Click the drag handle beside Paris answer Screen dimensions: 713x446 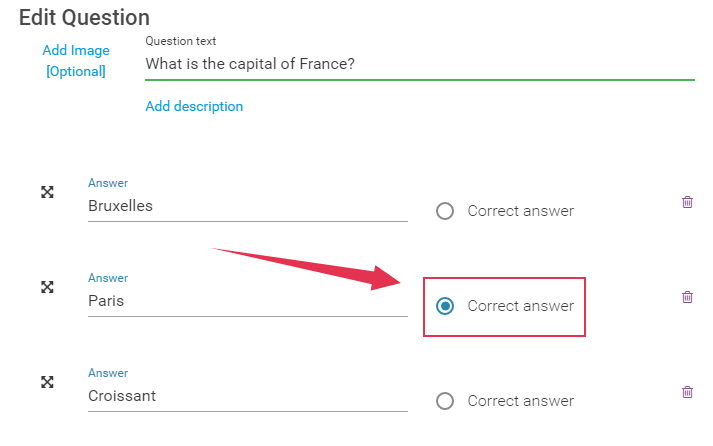(x=47, y=287)
